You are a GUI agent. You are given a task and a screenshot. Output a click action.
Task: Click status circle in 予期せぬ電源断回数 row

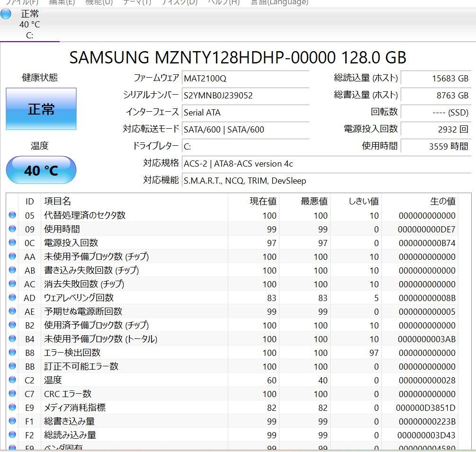[12, 311]
